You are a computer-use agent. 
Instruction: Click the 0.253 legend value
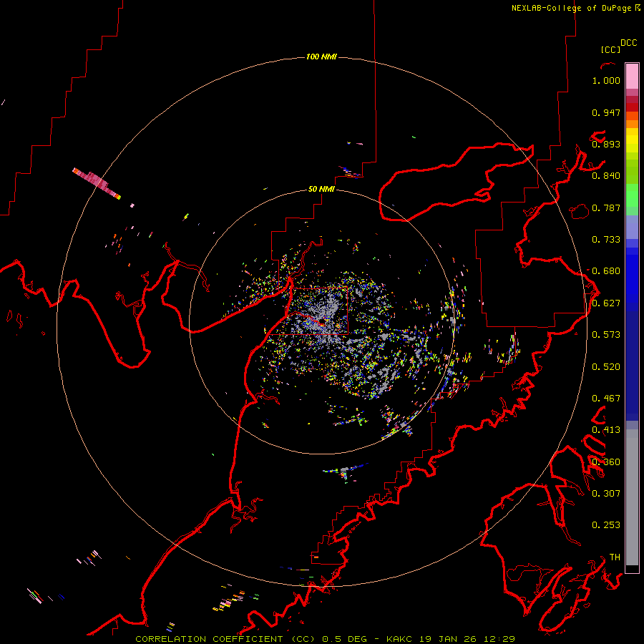pos(606,525)
